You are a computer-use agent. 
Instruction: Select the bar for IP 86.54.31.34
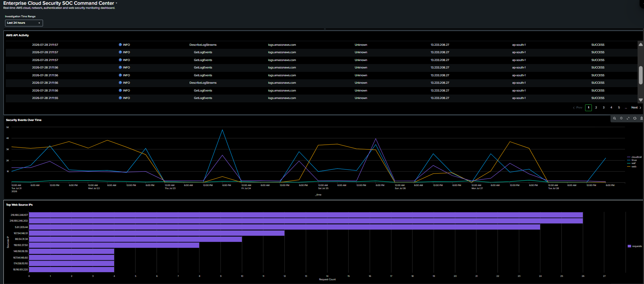click(x=135, y=239)
